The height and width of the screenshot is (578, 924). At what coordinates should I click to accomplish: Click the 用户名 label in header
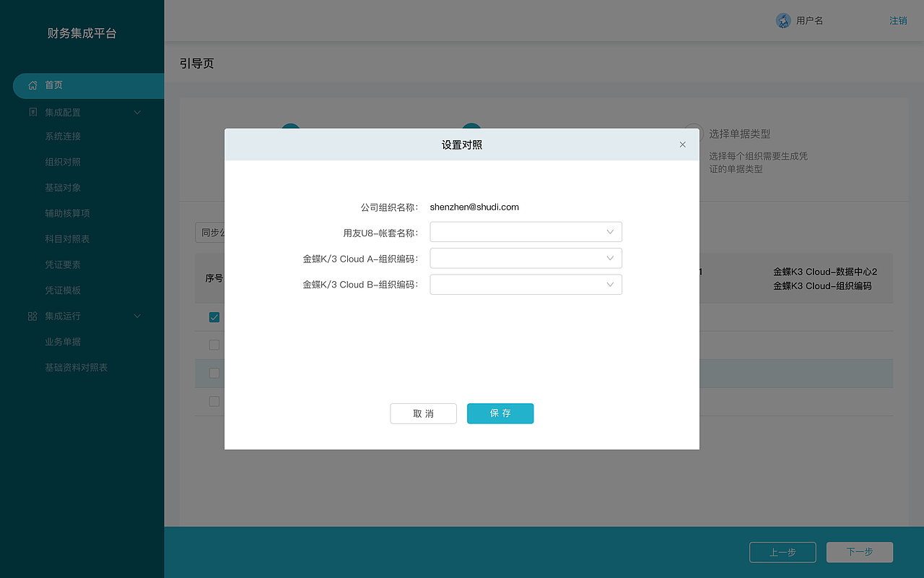click(x=810, y=21)
